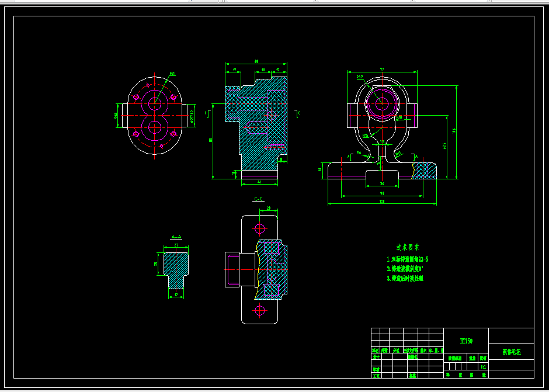Select technical requirement line numbered 3

tap(405, 279)
